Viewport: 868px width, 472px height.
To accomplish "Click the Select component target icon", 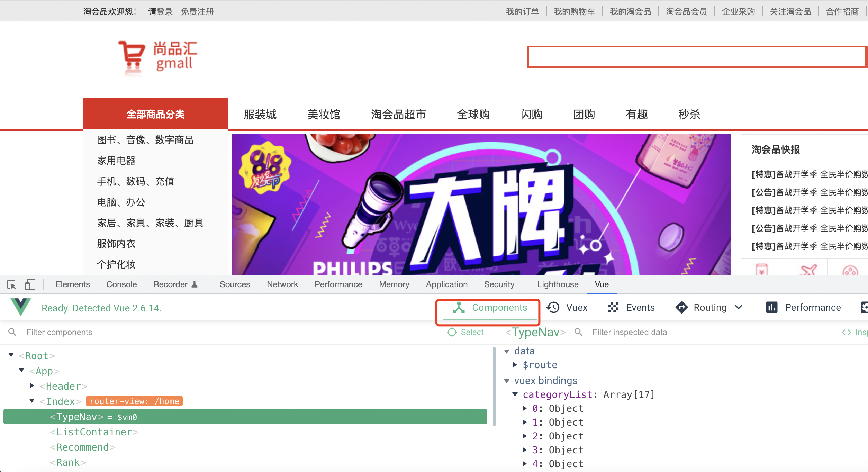I will 452,332.
